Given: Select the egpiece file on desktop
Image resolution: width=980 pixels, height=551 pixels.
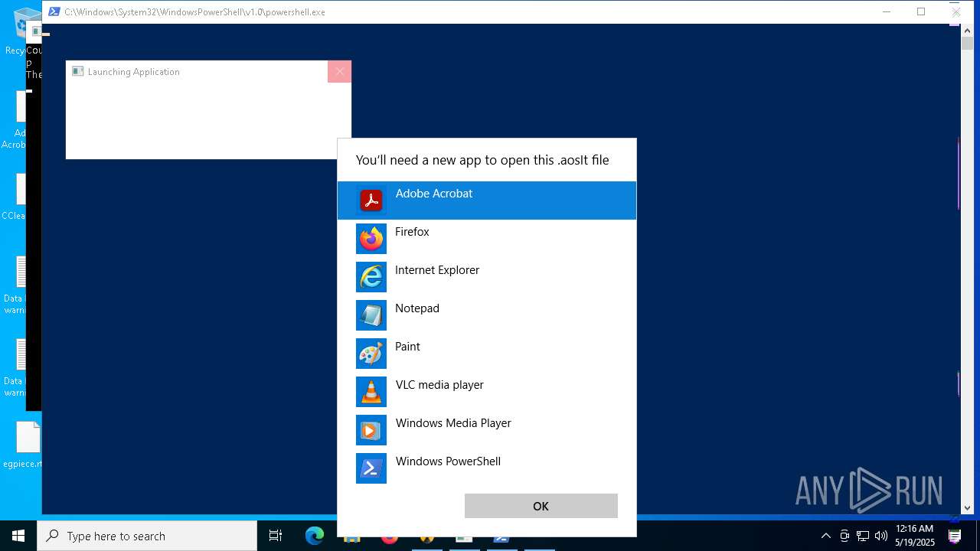Looking at the screenshot, I should 21,445.
